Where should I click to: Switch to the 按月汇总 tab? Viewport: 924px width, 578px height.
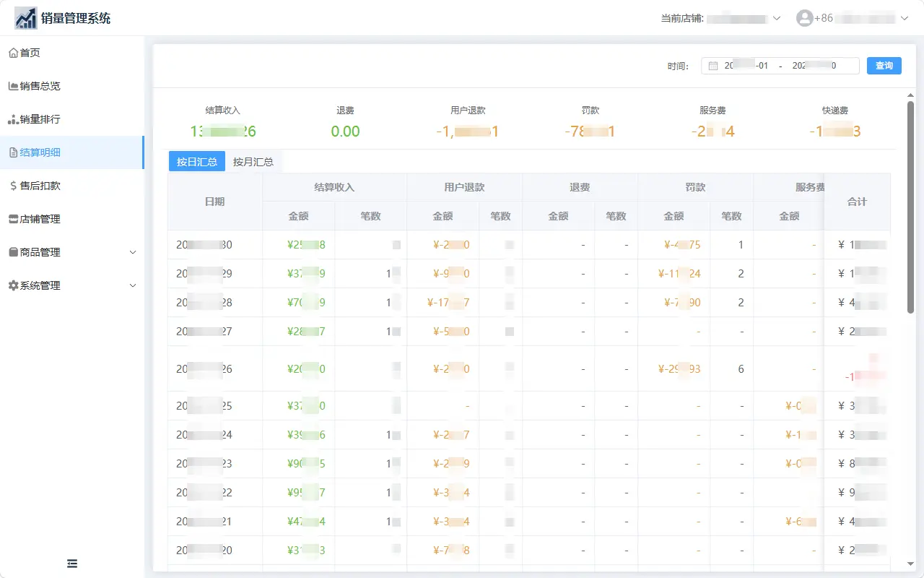[x=253, y=162]
